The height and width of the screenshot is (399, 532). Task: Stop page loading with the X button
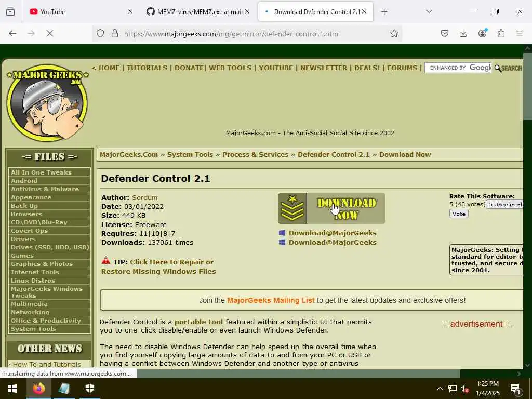[49, 33]
